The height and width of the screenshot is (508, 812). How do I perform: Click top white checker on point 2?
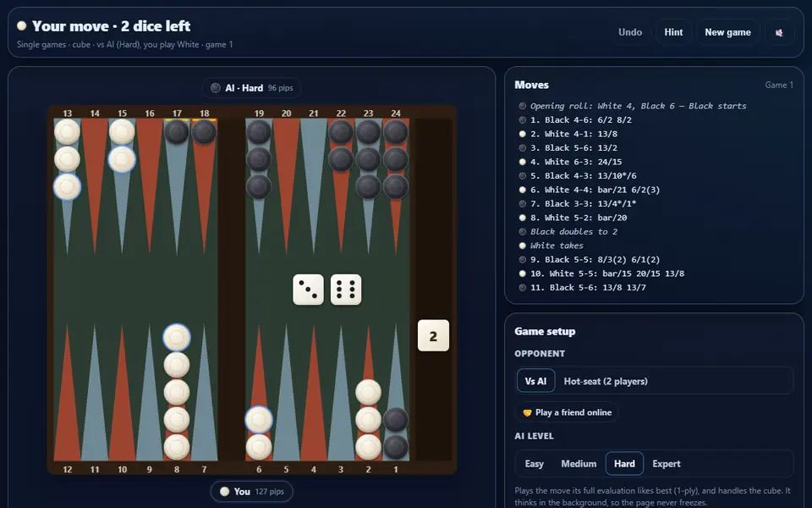368,392
